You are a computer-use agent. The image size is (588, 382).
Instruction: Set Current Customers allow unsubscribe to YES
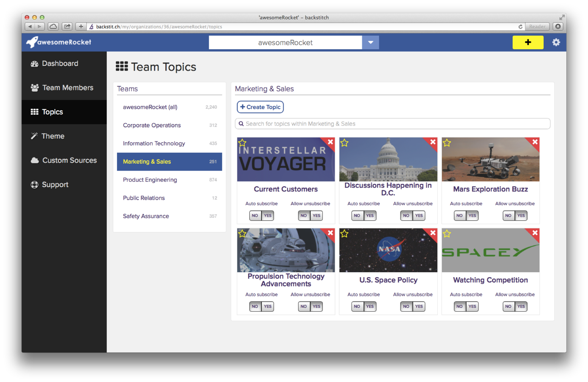[317, 216]
